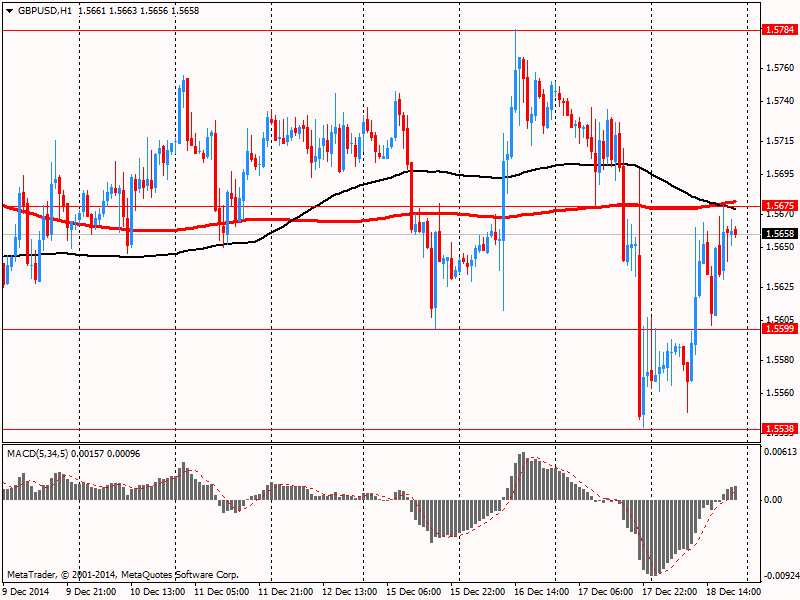Click the 11 Dec 21:00 time label

[x=286, y=591]
